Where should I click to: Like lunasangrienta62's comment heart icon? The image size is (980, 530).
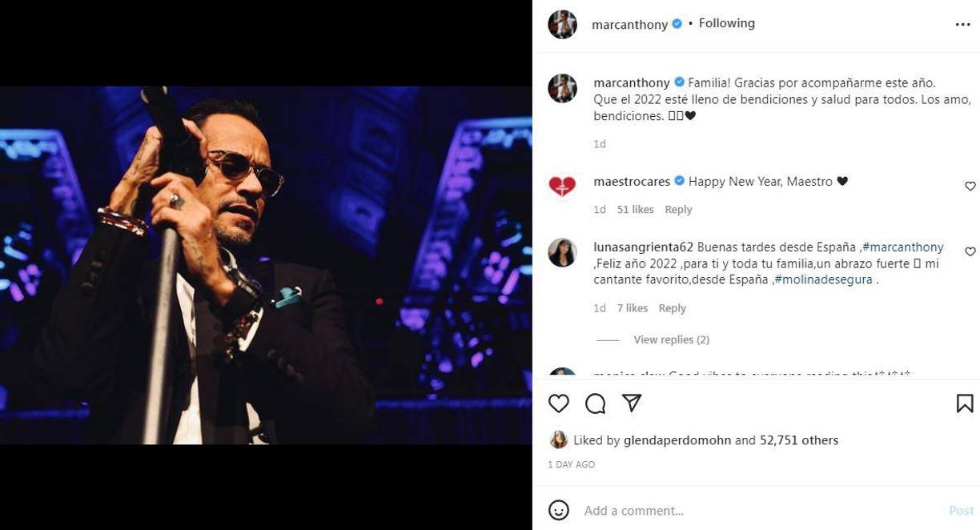point(970,251)
